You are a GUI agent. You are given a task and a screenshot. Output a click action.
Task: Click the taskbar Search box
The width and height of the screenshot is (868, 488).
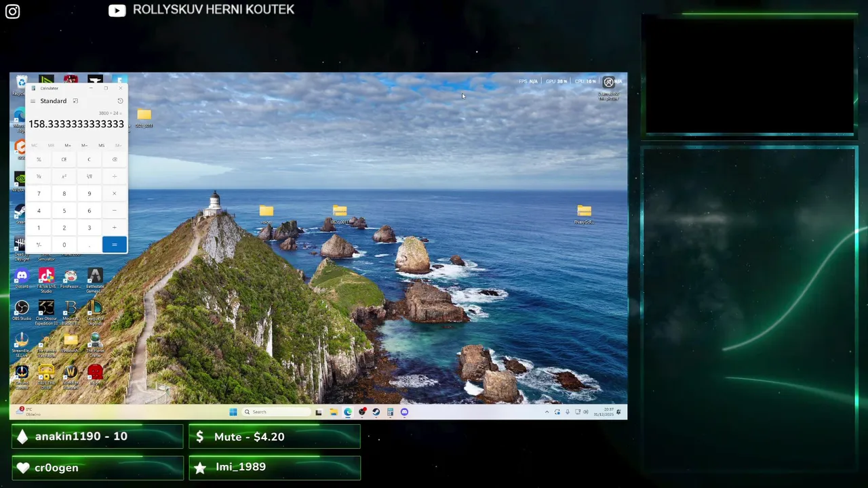(275, 411)
